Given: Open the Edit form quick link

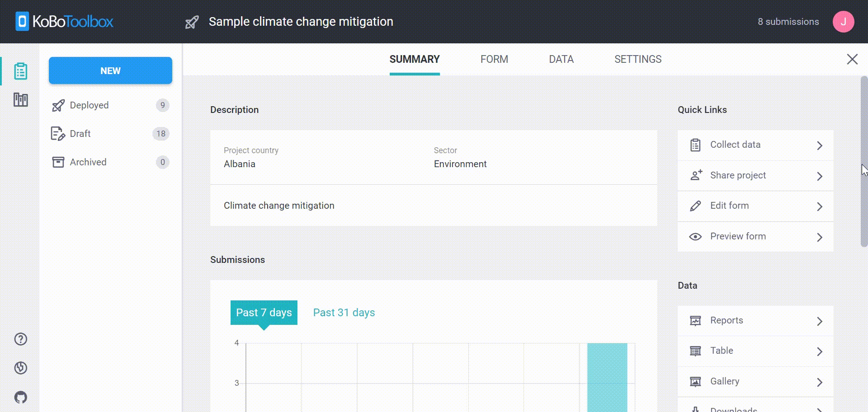Looking at the screenshot, I should click(755, 206).
